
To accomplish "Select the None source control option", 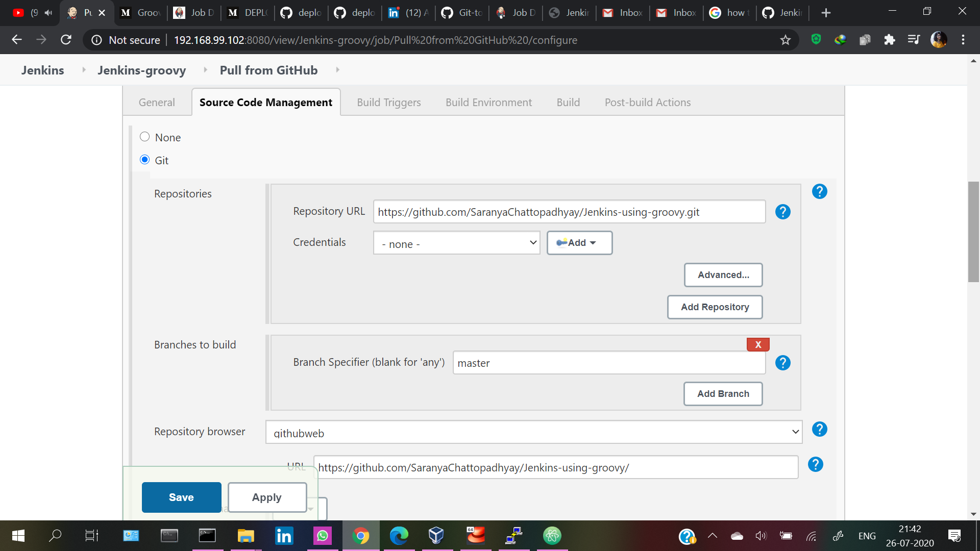I will pyautogui.click(x=144, y=137).
